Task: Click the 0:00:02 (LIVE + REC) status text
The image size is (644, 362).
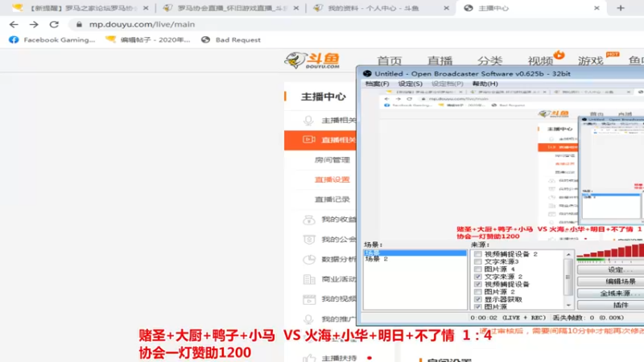Action: (x=508, y=318)
